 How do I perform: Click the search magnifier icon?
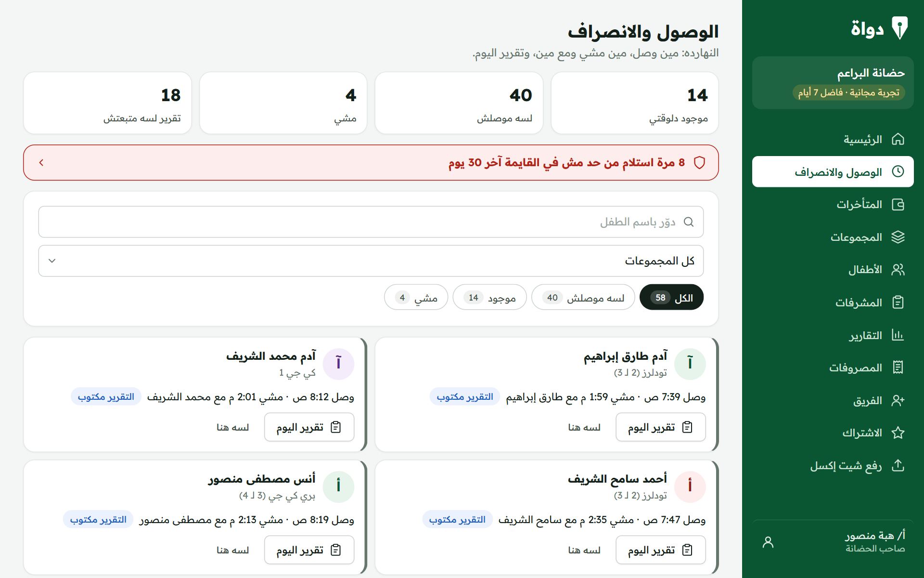pos(689,222)
